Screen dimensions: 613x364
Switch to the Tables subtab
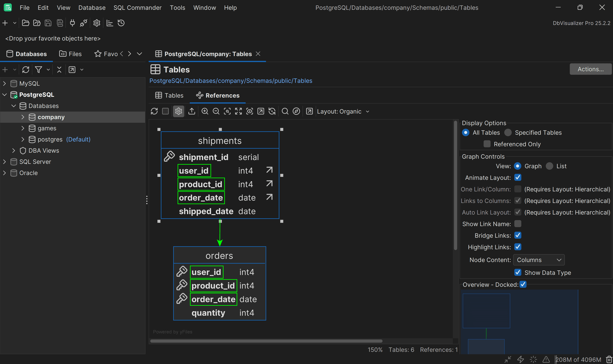169,95
